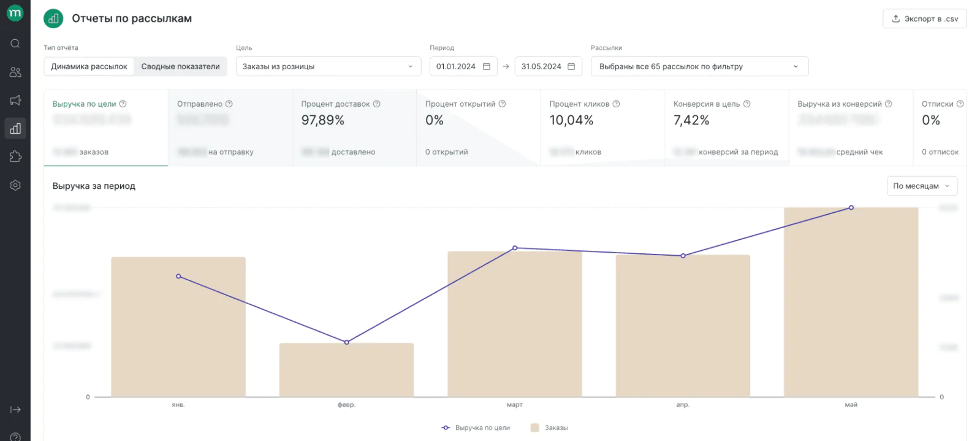
Task: Open campaigns via the megaphone sidebar icon
Action: [x=15, y=100]
